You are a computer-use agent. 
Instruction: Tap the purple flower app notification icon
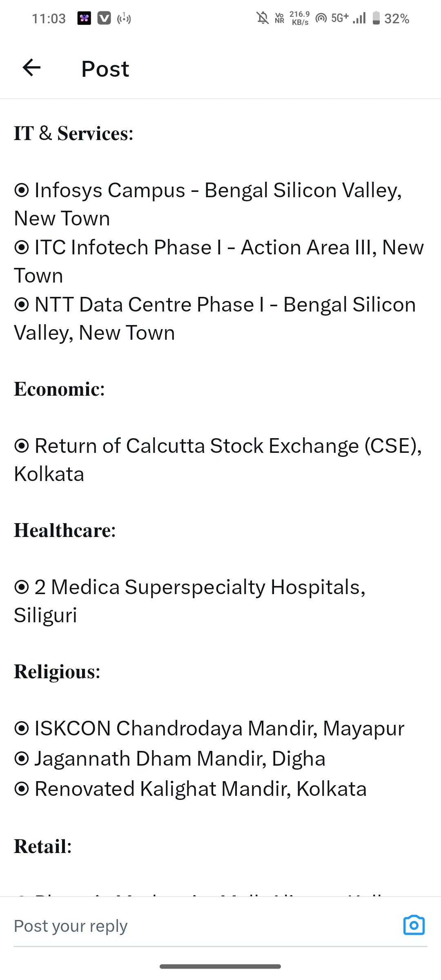coord(84,18)
